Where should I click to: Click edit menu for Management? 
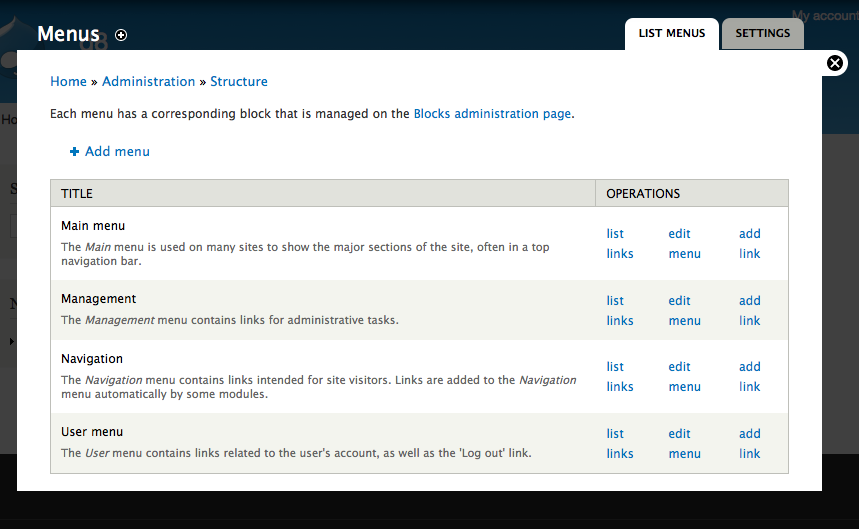tap(685, 310)
